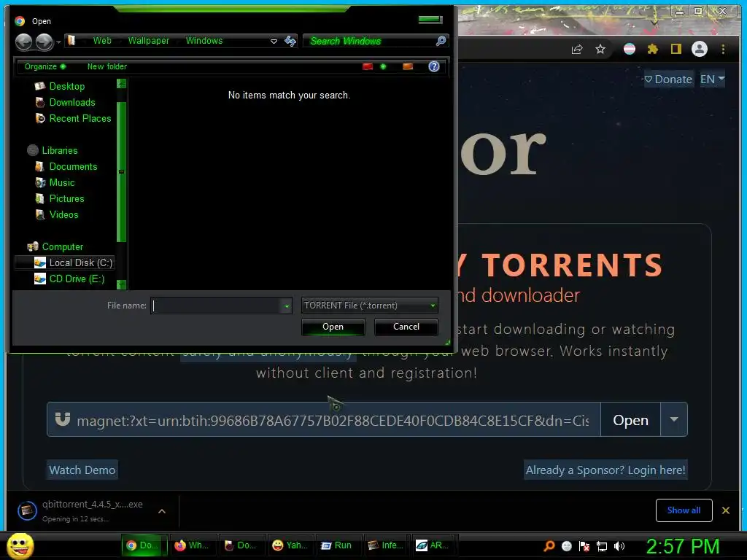Click the Back arrow in Open dialog
This screenshot has width=747, height=560.
(x=24, y=42)
